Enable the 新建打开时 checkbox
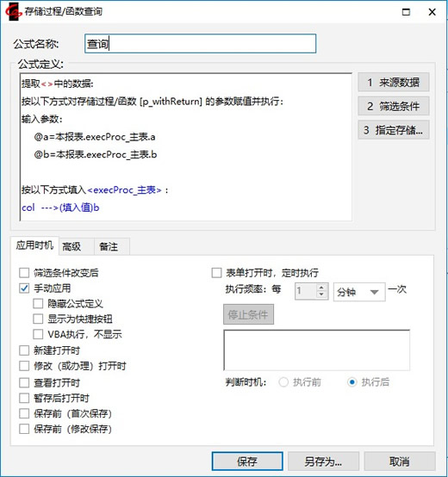 point(24,350)
